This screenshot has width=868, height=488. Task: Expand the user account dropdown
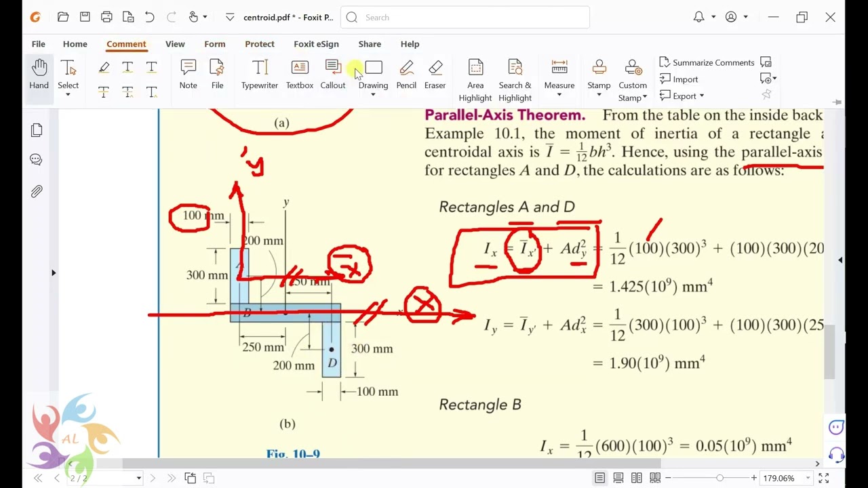[x=746, y=17]
